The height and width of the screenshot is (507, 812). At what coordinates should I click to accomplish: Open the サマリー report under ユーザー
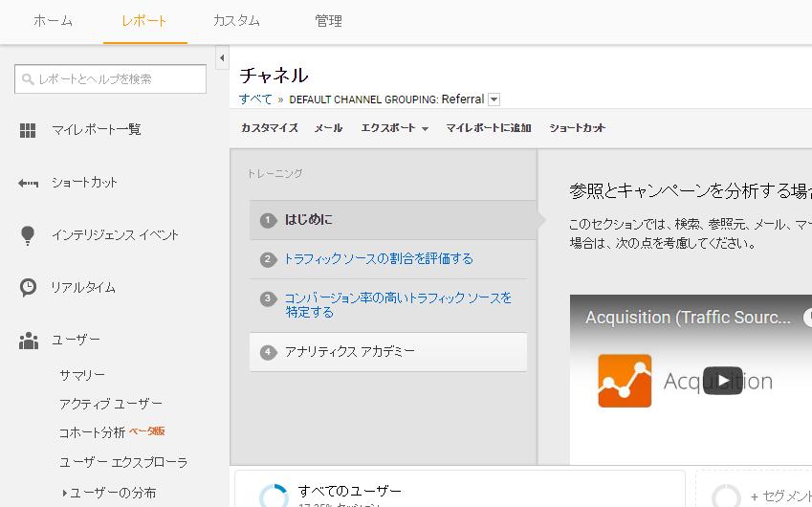click(x=82, y=375)
